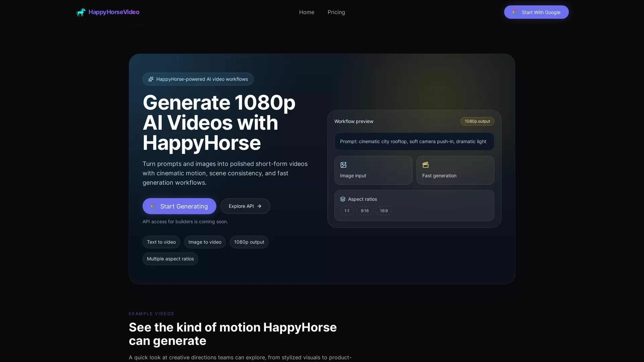Select the 9:16 aspect ratio chip

tap(364, 211)
